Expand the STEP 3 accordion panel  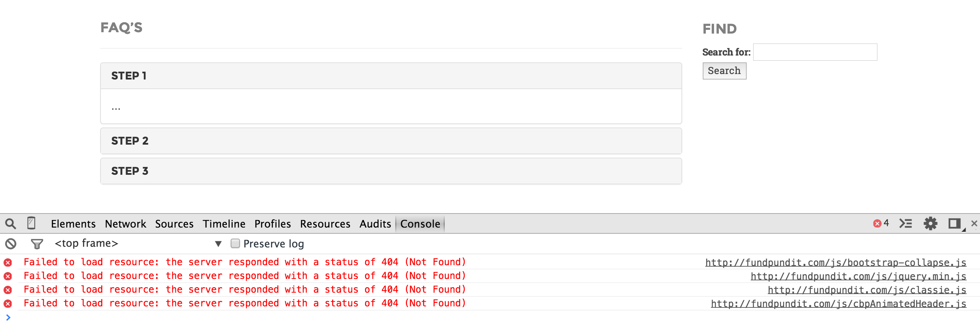(391, 171)
